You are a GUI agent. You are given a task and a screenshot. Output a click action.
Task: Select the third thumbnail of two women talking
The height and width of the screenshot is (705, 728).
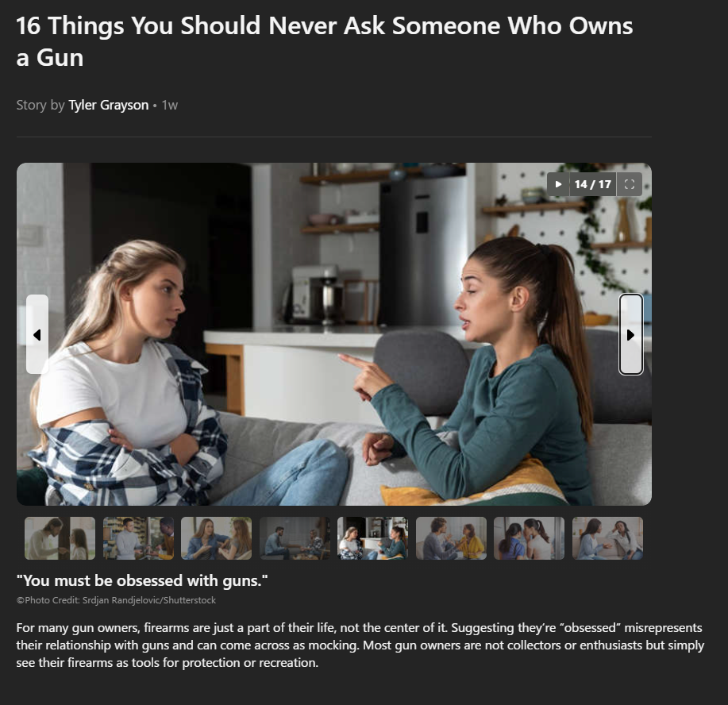(217, 538)
